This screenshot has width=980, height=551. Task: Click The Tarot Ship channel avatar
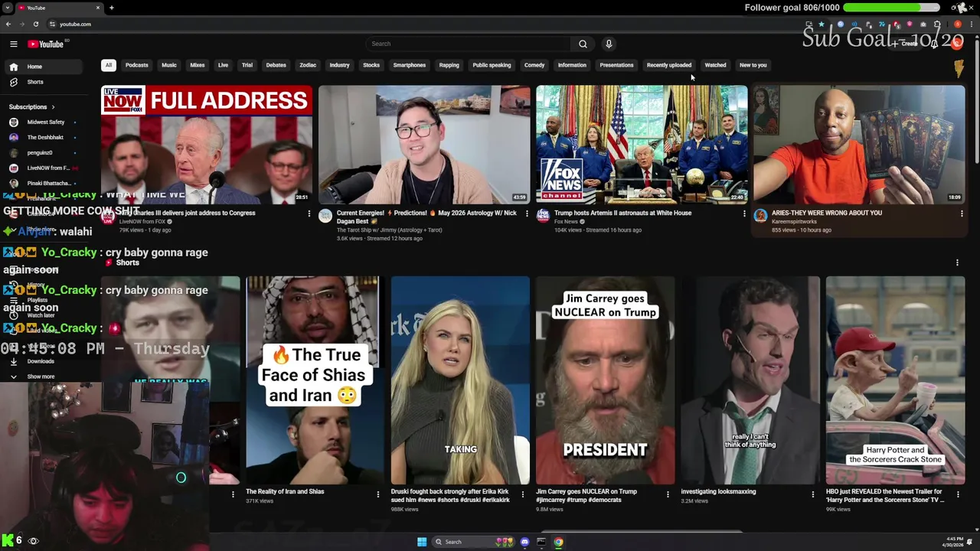pyautogui.click(x=325, y=216)
